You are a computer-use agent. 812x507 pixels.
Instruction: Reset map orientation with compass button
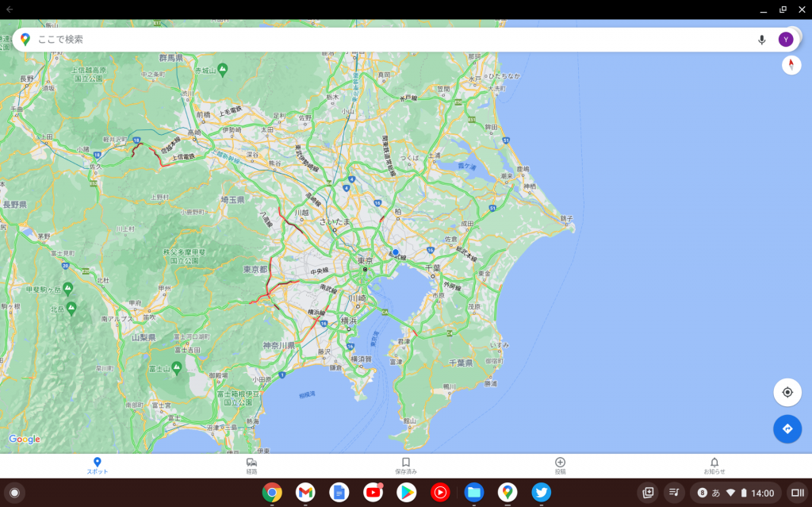pos(791,65)
